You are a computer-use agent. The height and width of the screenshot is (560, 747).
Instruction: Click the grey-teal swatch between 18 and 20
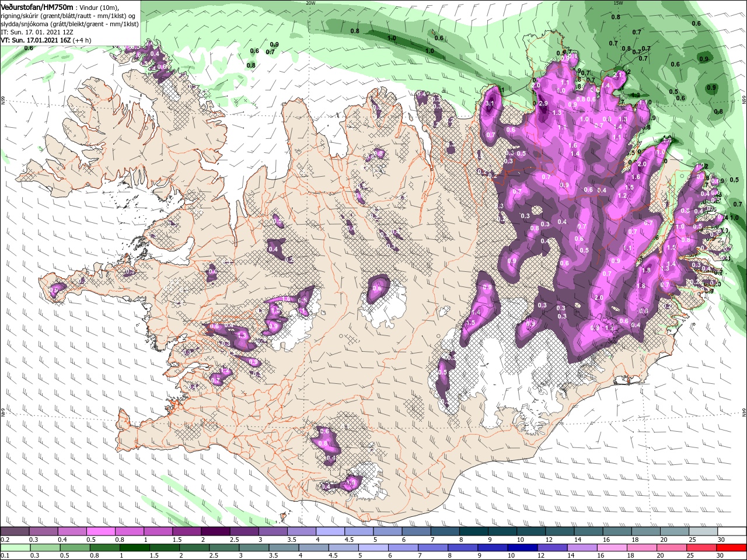point(645,531)
